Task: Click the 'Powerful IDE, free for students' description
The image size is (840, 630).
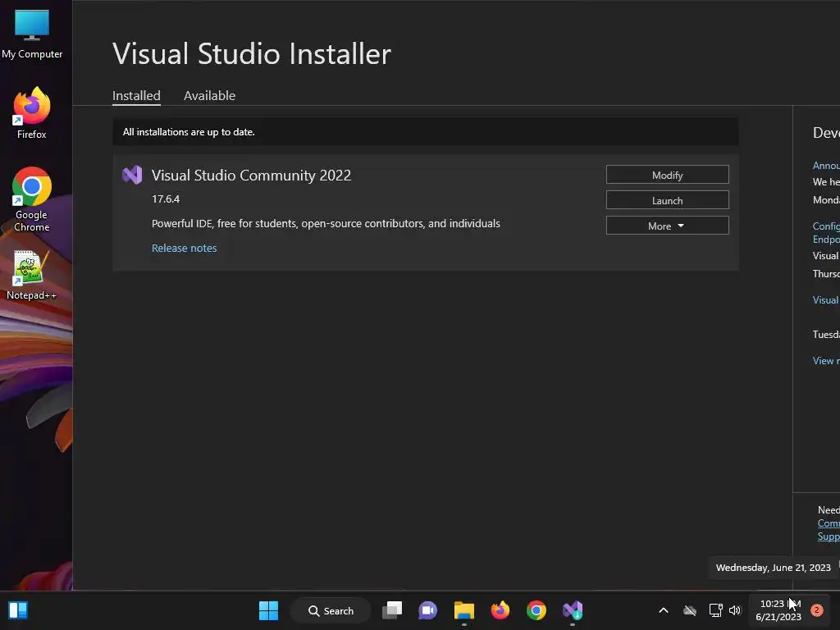Action: coord(326,223)
